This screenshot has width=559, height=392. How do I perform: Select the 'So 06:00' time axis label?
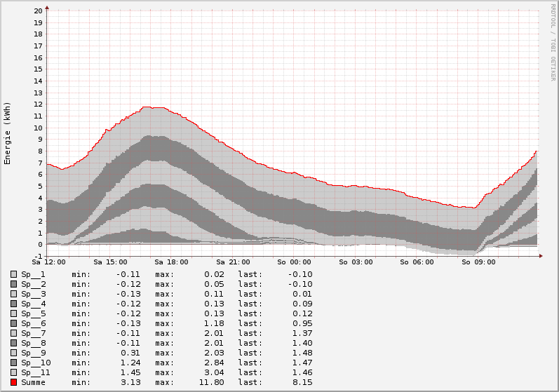coord(417,262)
